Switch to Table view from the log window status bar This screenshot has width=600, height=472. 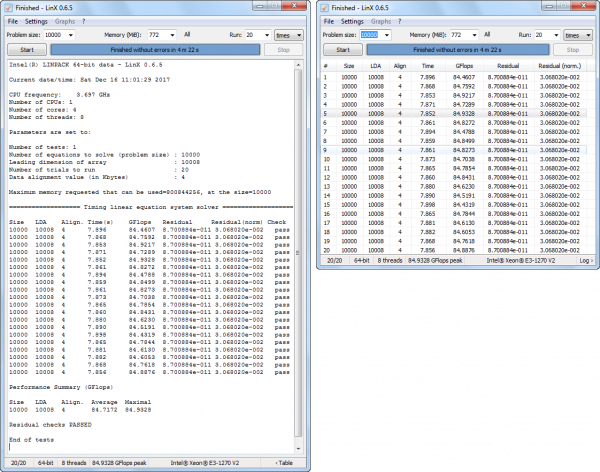pyautogui.click(x=284, y=463)
